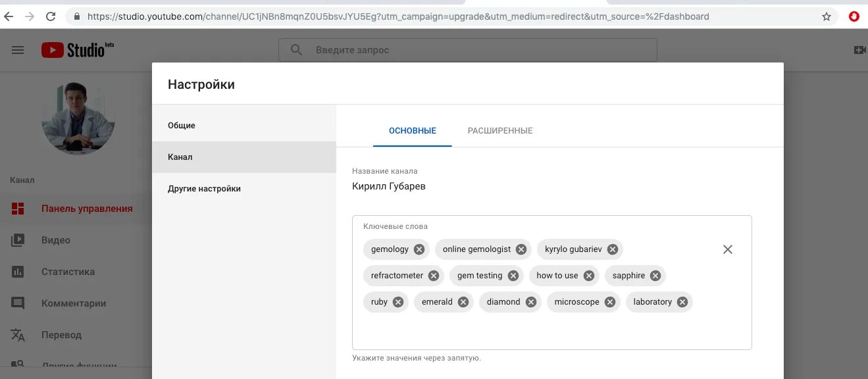Remove the microscope keyword chip
Screen dimensions: 868x379
coord(610,302)
